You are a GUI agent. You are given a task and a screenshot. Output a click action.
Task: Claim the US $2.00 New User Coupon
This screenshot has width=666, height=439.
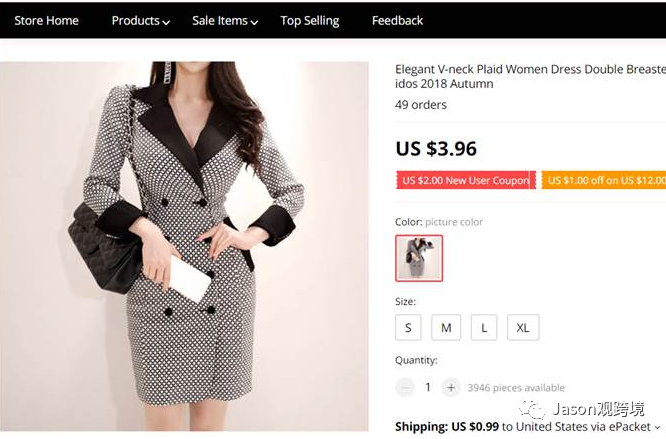tap(465, 181)
